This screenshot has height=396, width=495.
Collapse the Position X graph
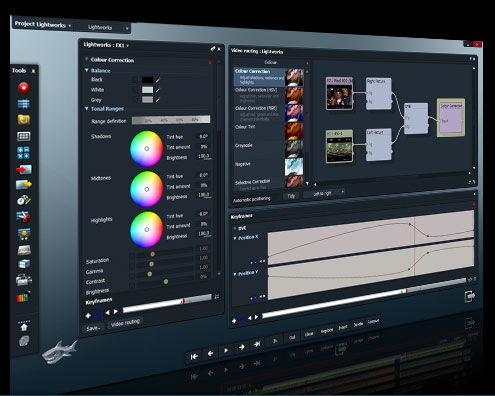[235, 238]
